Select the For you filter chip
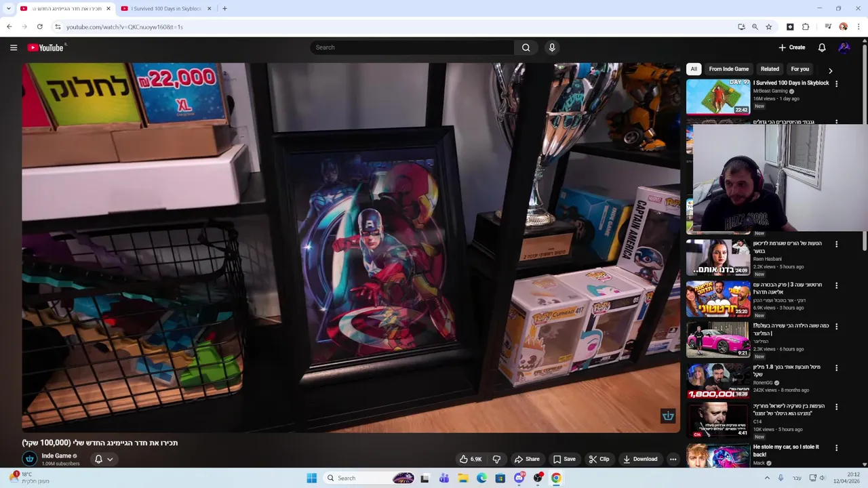 pyautogui.click(x=800, y=68)
